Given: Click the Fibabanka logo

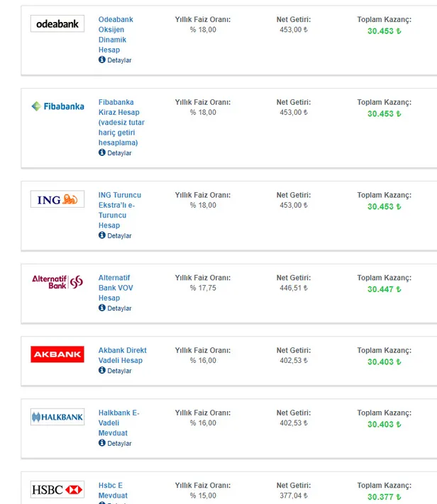Looking at the screenshot, I should [x=57, y=106].
